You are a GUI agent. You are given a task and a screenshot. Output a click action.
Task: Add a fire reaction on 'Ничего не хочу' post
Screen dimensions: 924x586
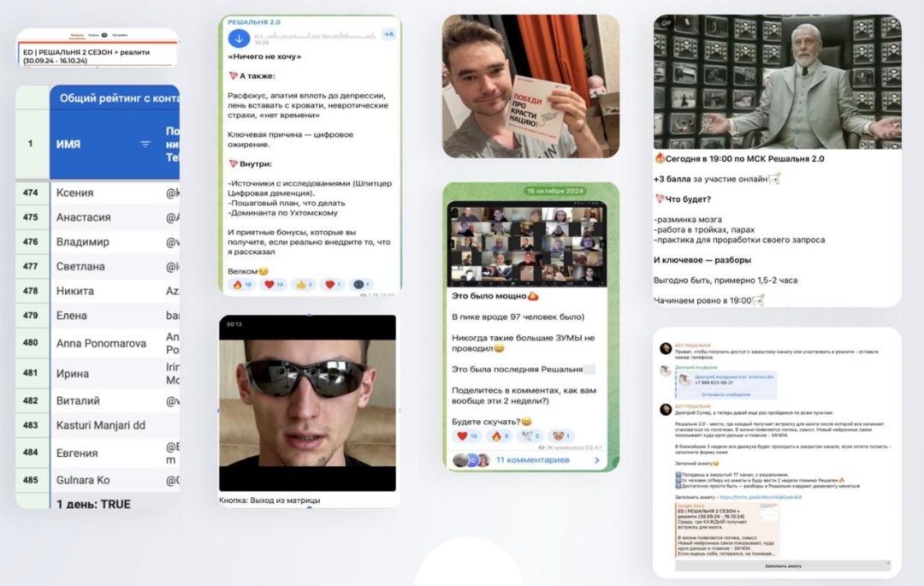click(x=242, y=285)
